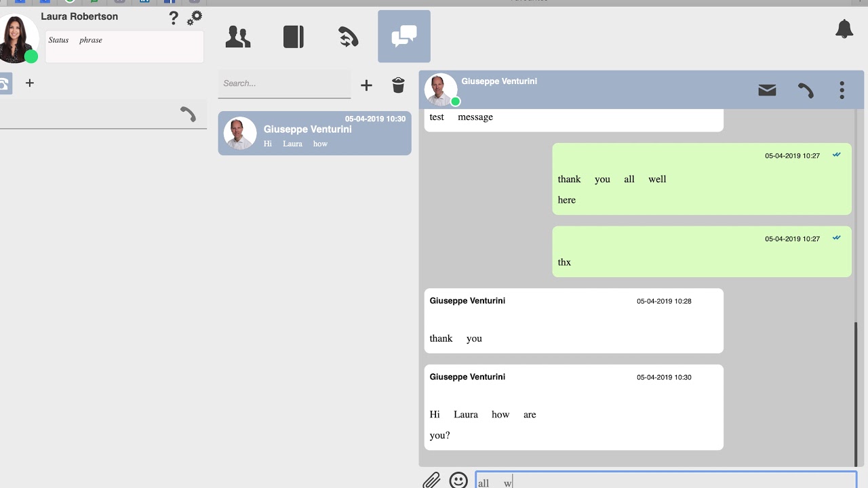Call Giuseppe from chat header
868x488 pixels.
(x=806, y=90)
